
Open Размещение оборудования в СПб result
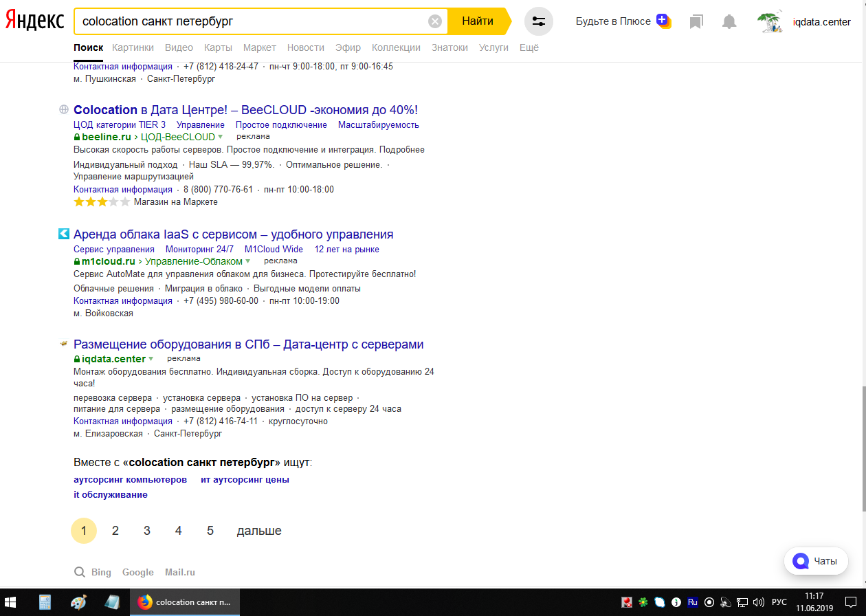tap(249, 344)
